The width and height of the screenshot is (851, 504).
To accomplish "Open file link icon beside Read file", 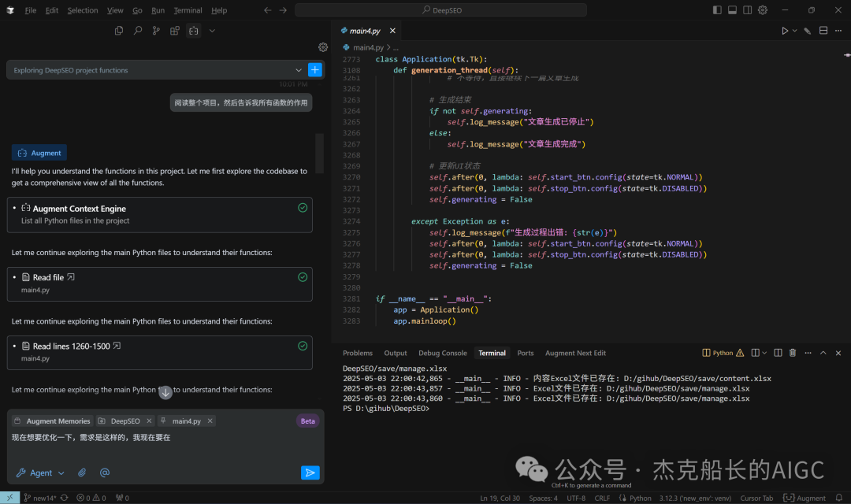I will (x=71, y=277).
